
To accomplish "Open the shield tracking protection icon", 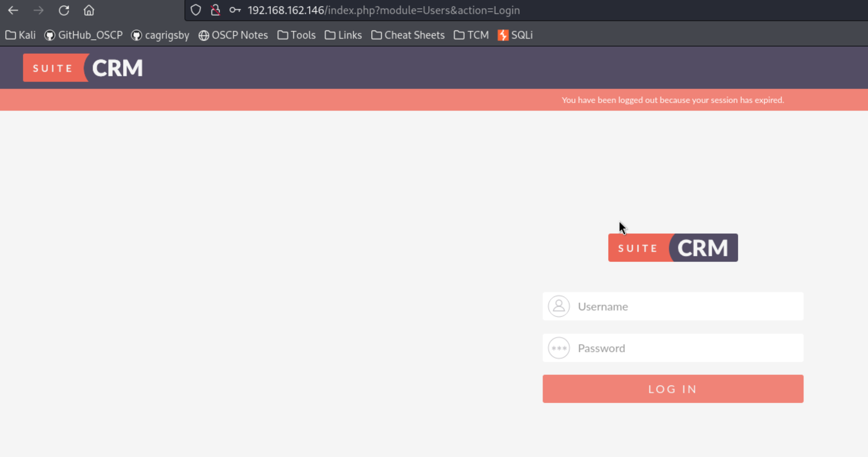I will tap(196, 10).
